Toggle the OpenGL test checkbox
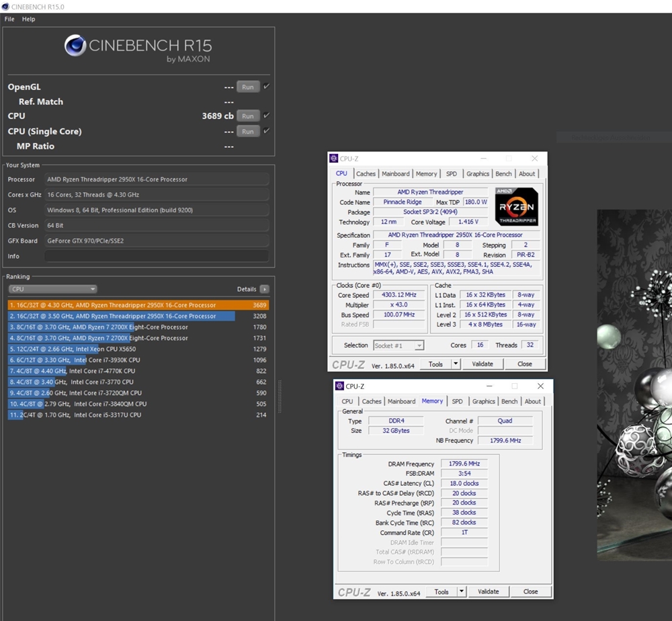 pos(267,86)
